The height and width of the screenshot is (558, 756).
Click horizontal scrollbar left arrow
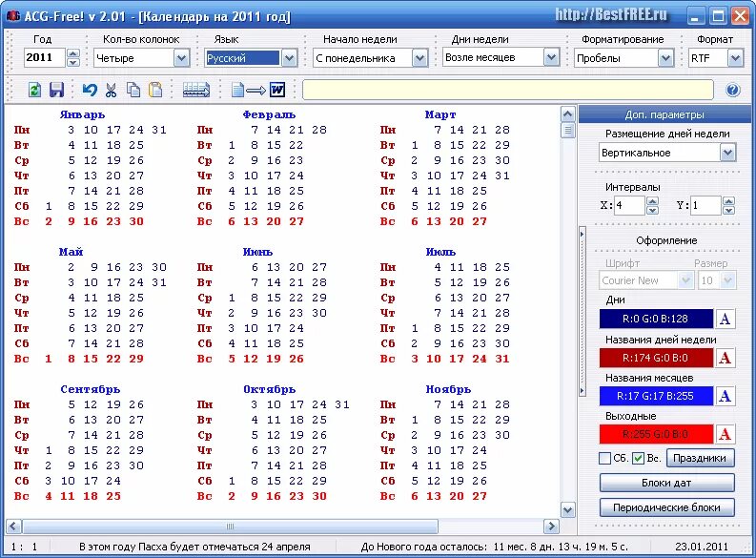tap(13, 527)
